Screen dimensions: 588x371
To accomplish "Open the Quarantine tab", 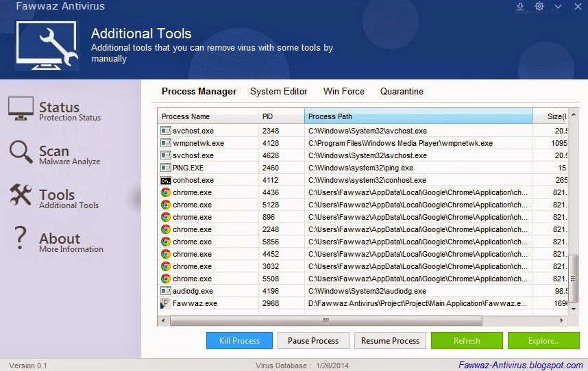I will click(x=402, y=91).
